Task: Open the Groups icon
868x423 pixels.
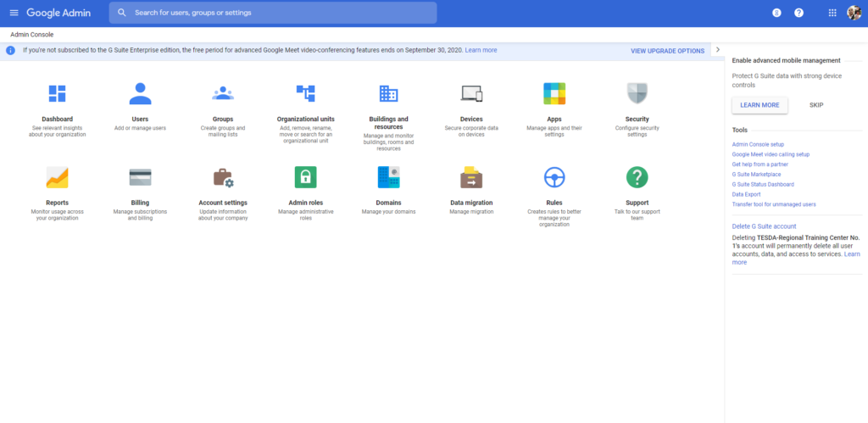Action: (223, 93)
